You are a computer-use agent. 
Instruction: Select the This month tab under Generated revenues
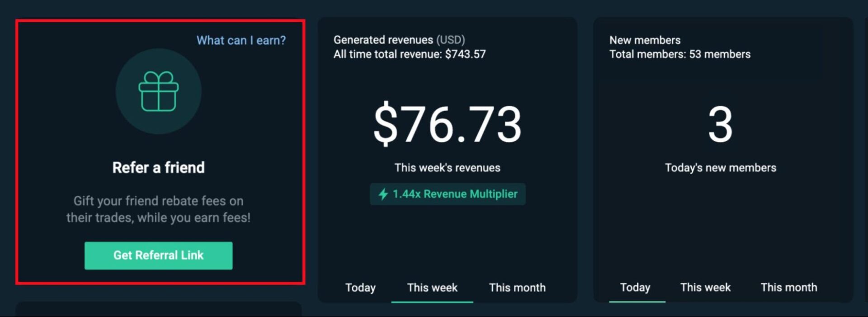click(x=517, y=288)
